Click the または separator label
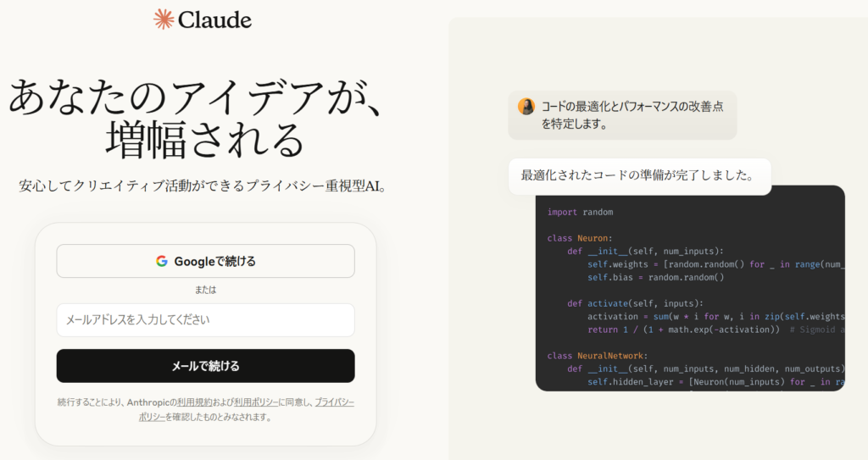This screenshot has width=868, height=460. coord(205,290)
